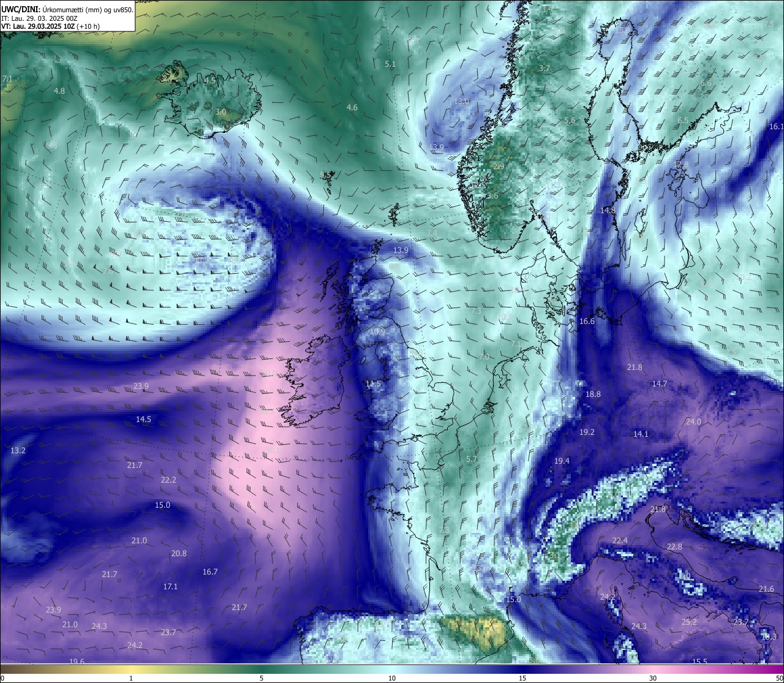Click the 15.5 value at the bottom

pos(699,662)
